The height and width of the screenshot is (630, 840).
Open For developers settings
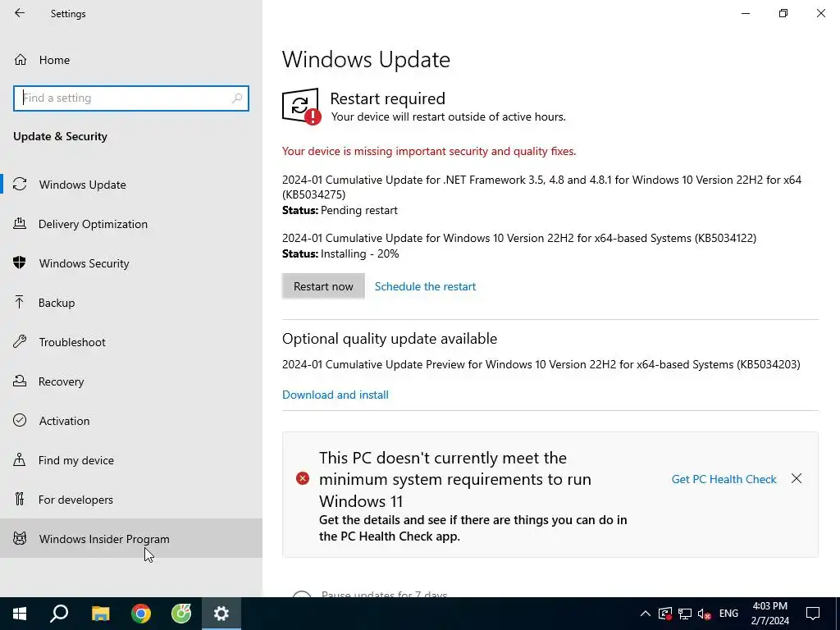click(x=131, y=500)
